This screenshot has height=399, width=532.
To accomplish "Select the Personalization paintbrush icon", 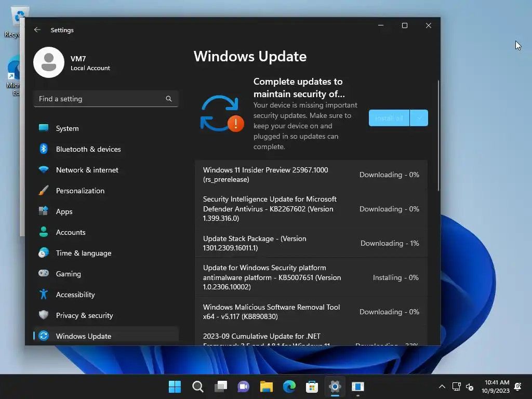I will point(44,190).
